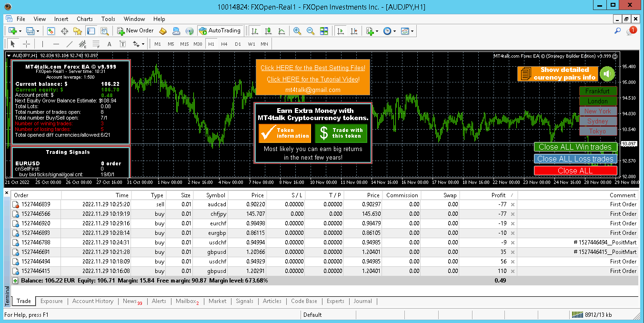This screenshot has width=644, height=323.
Task: Open the search magnifier icon
Action: [617, 31]
